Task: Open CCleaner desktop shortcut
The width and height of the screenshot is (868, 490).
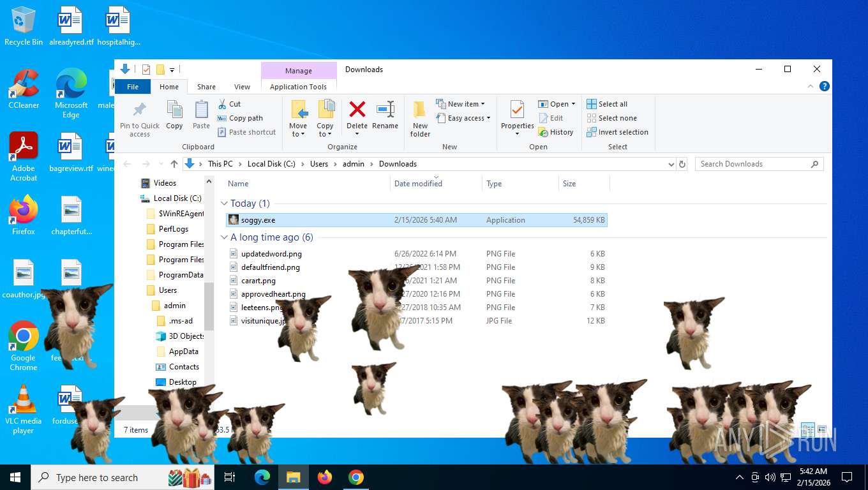Action: click(24, 89)
